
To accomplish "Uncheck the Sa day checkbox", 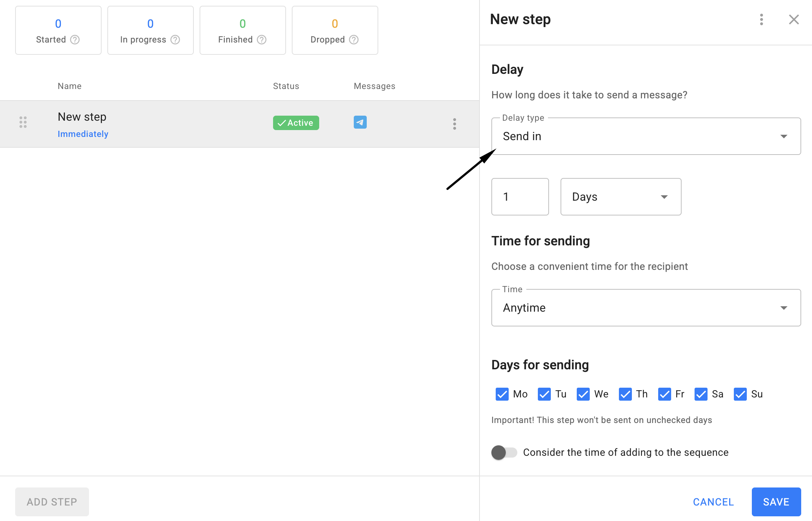I will [x=701, y=394].
